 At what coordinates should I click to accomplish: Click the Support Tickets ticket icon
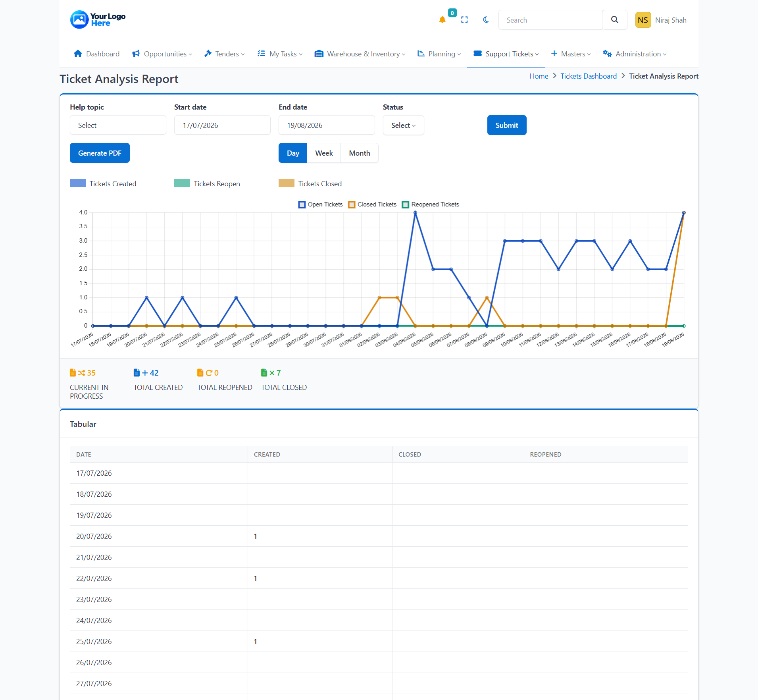click(477, 54)
